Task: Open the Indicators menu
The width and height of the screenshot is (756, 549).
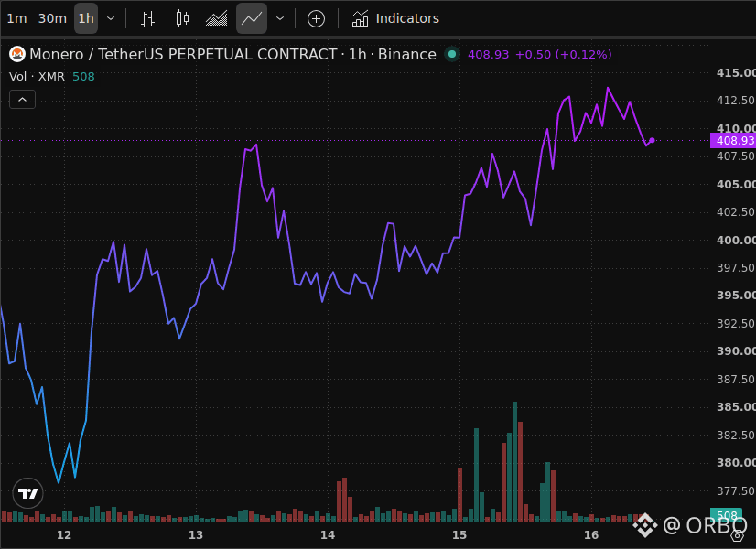Action: click(x=395, y=18)
